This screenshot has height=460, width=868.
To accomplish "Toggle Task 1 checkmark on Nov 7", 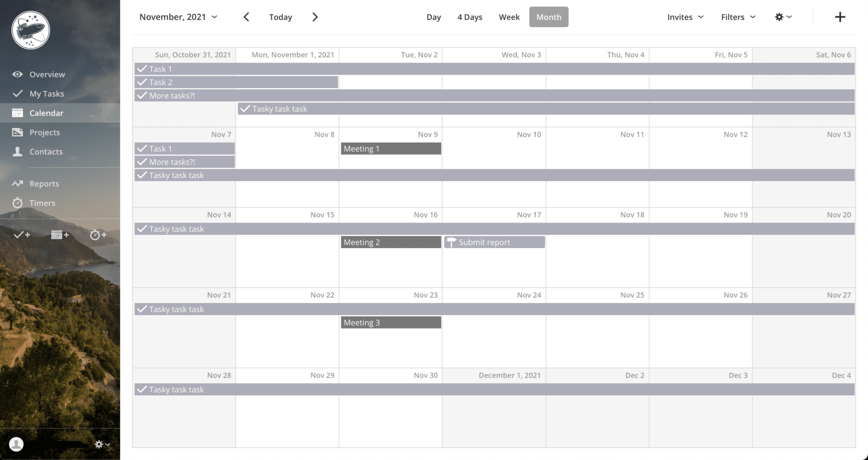I will [142, 148].
